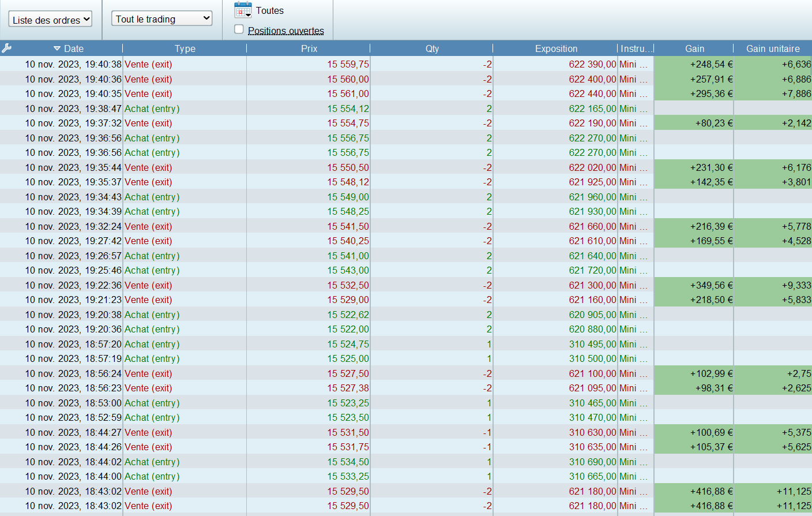The image size is (812, 516).
Task: Sort by the Gain column header
Action: pos(694,48)
